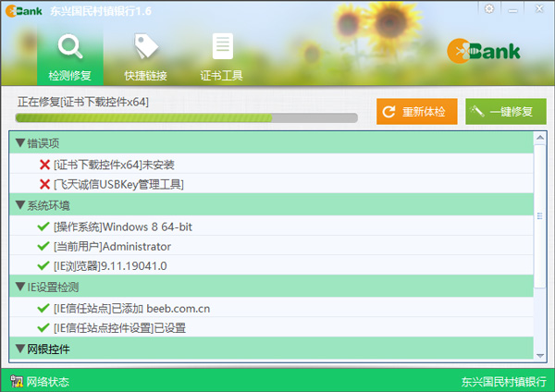This screenshot has height=392, width=555.
Task: Click the large eBank logo on banner
Action: click(x=484, y=51)
